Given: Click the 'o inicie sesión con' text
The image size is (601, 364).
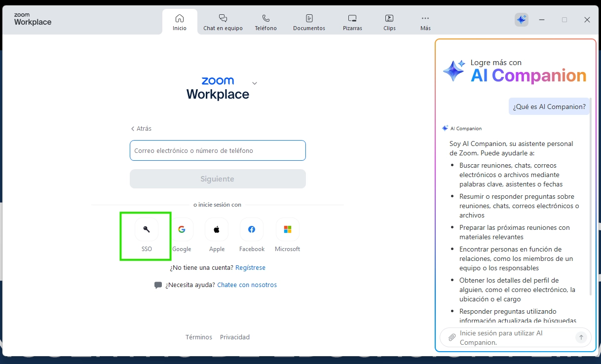Looking at the screenshot, I should pyautogui.click(x=218, y=205).
